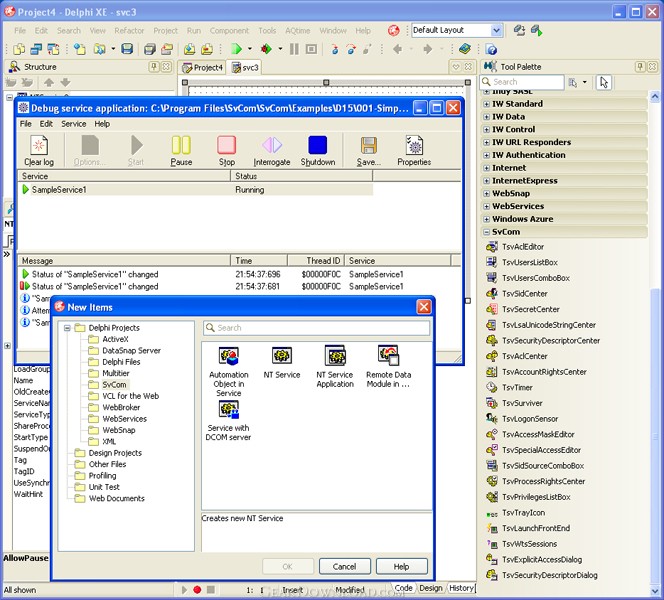This screenshot has width=664, height=600.
Task: Expand the WebSnap palette category
Action: 486,194
